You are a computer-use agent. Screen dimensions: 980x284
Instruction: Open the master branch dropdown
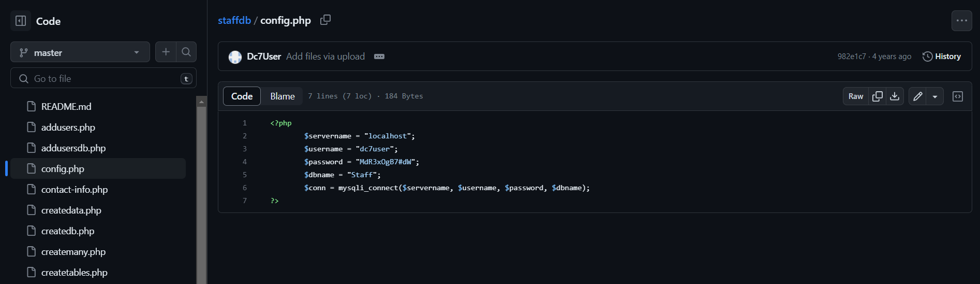80,52
